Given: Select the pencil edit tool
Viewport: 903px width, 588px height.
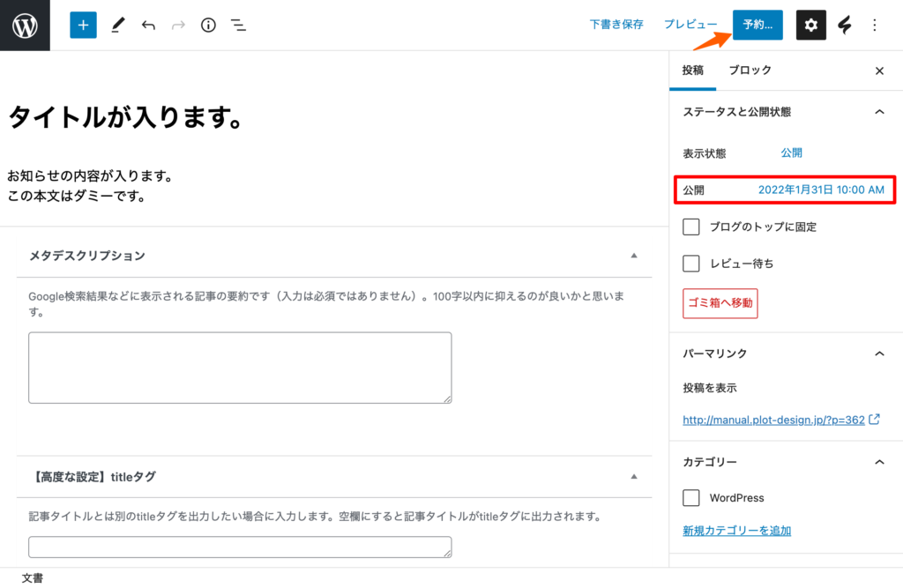Looking at the screenshot, I should [117, 26].
